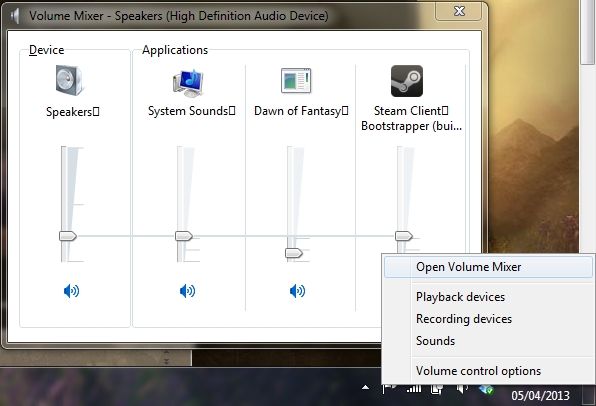Click the Action Center flag tray icon
The height and width of the screenshot is (406, 596).
390,388
